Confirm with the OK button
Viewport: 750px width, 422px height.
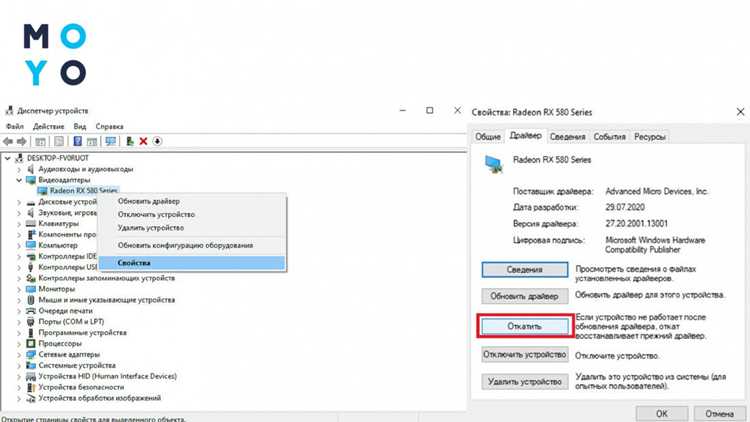click(x=662, y=413)
